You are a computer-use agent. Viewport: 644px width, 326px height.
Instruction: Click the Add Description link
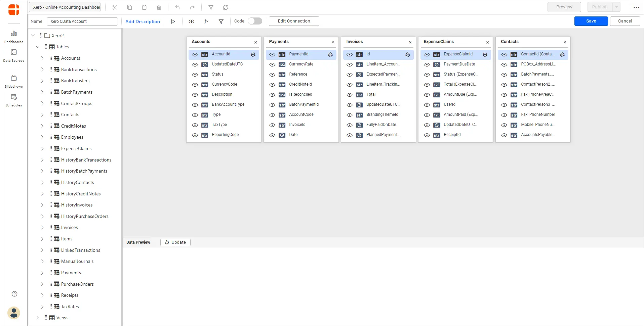(143, 21)
